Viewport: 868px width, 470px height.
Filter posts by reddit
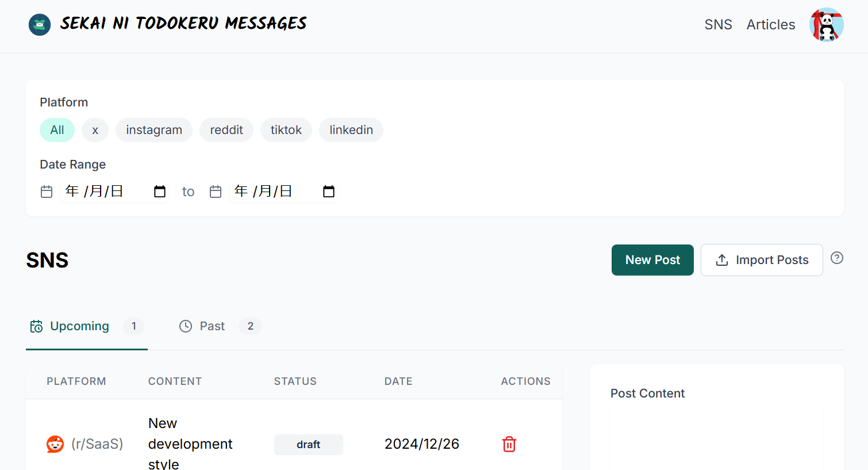(226, 130)
